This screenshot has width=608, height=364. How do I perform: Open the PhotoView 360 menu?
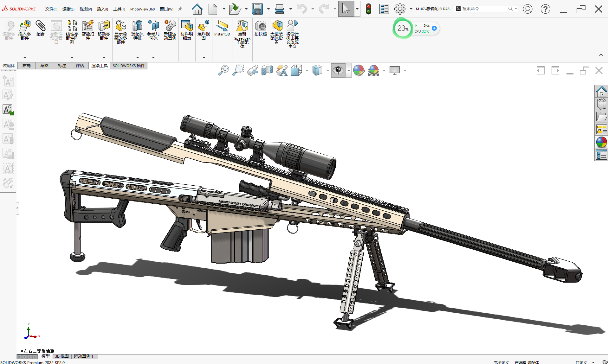tap(142, 9)
